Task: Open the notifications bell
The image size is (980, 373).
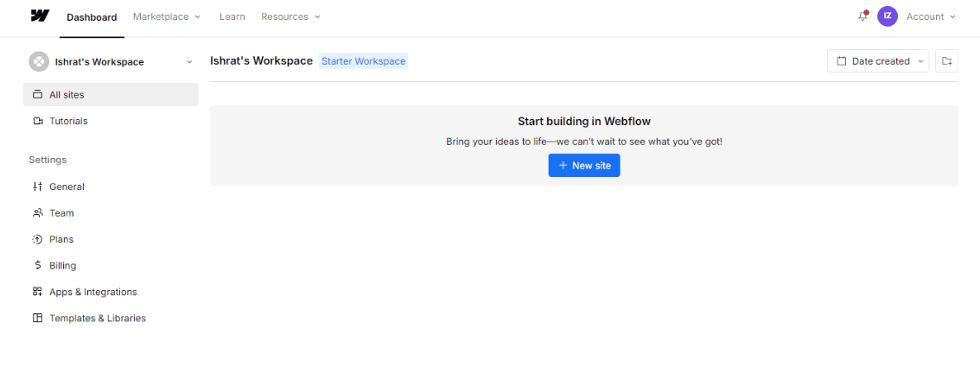Action: point(862,16)
